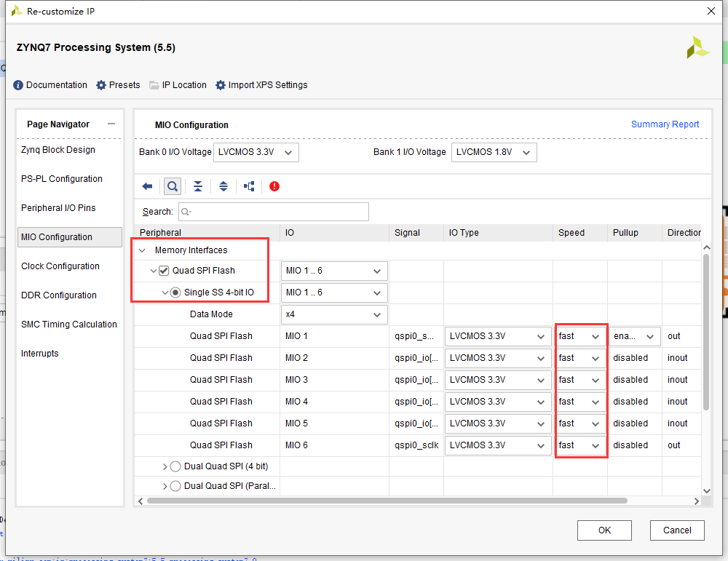Expand the Dual Quad SPI (4 bit) node
This screenshot has width=728, height=561.
point(165,466)
